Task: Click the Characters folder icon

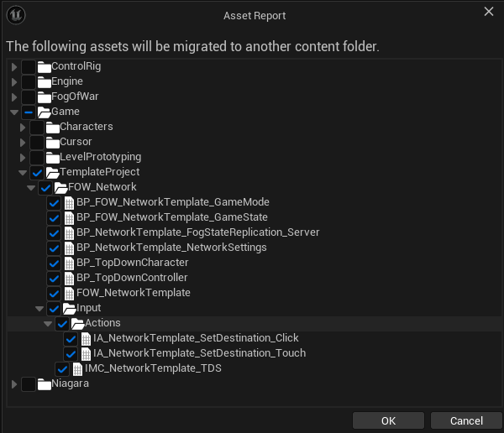Action: (52, 128)
